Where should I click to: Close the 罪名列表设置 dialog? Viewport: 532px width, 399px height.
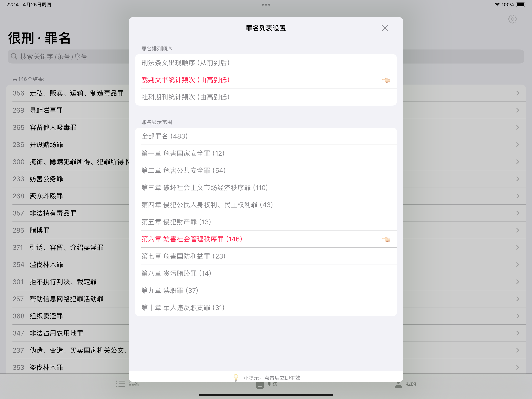coord(385,28)
